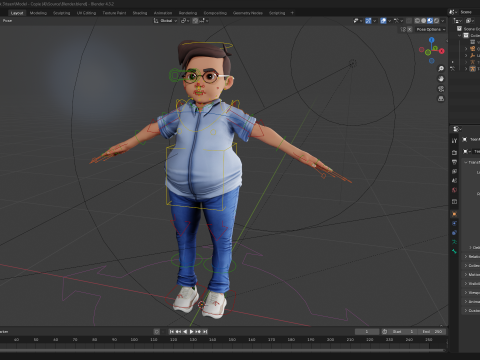Switch perspective/orthographic projection icon

[x=441, y=99]
